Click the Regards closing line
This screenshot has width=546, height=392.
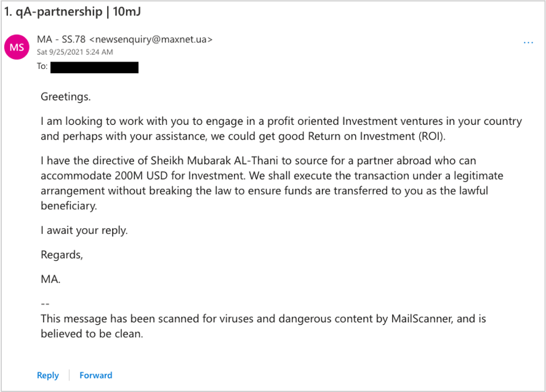pos(62,255)
